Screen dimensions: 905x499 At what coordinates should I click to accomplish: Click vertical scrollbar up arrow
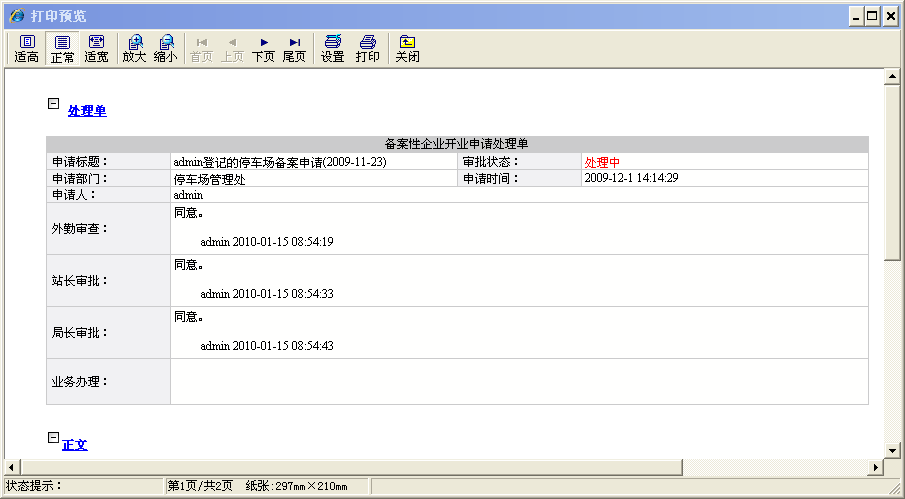894,77
